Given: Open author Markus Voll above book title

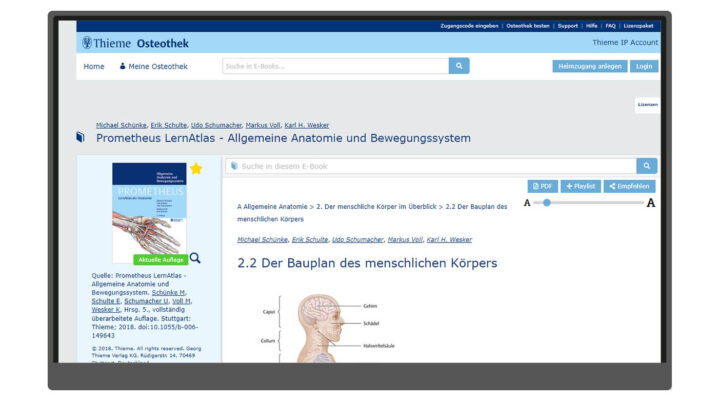Looking at the screenshot, I should (263, 125).
